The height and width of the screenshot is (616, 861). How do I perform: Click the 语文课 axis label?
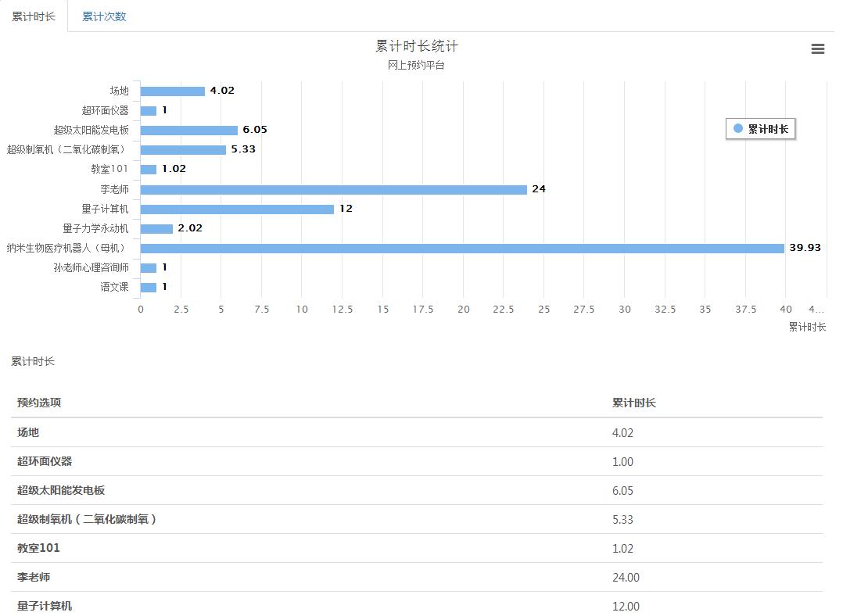[114, 287]
